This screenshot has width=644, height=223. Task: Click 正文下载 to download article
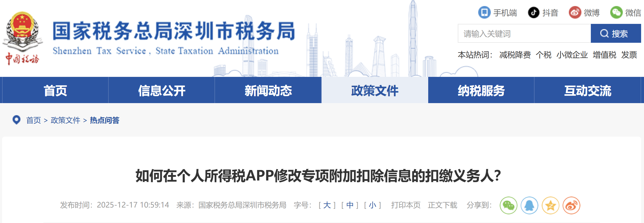click(442, 205)
